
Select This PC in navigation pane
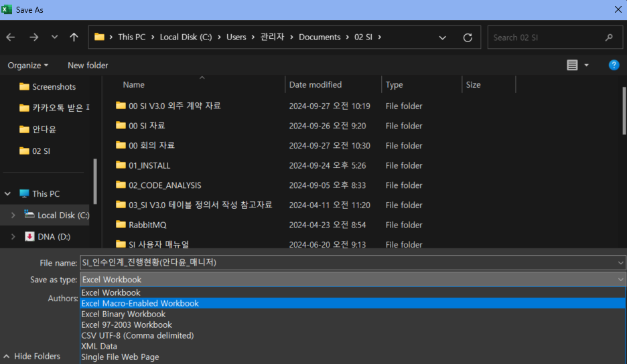coord(40,194)
